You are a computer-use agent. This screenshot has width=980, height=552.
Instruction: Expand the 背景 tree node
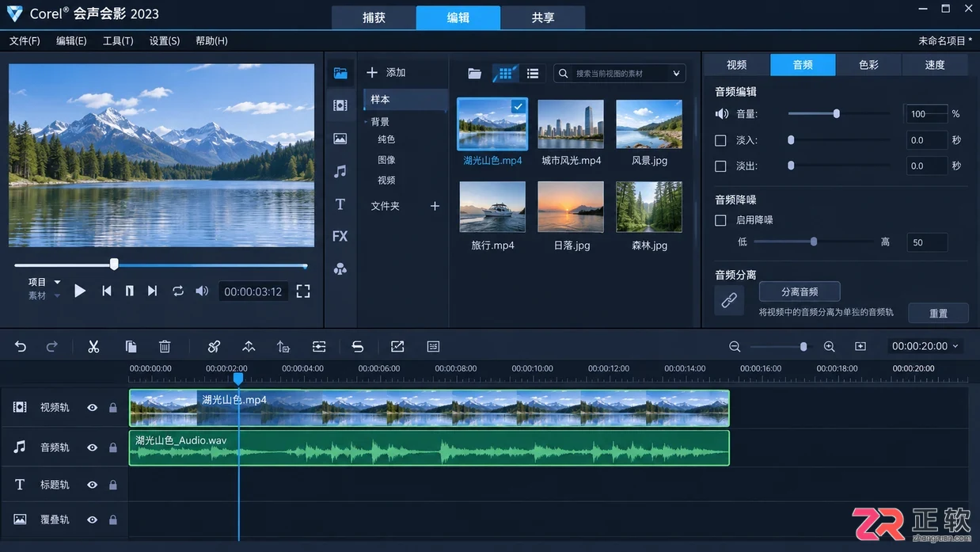tap(367, 122)
